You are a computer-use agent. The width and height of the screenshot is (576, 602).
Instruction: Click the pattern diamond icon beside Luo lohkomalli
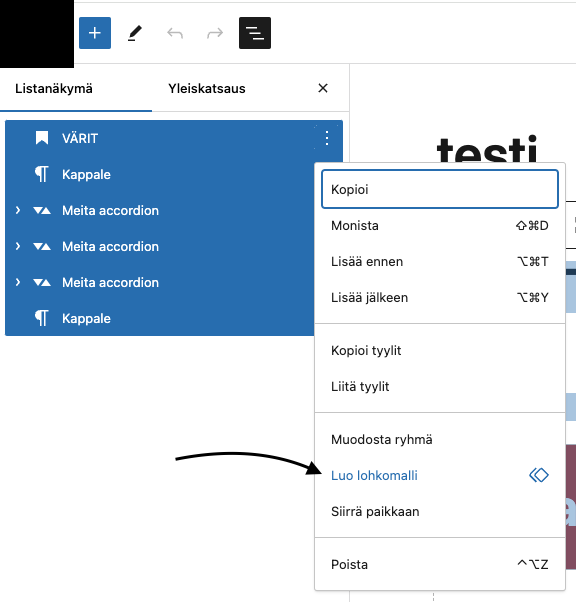pos(539,475)
